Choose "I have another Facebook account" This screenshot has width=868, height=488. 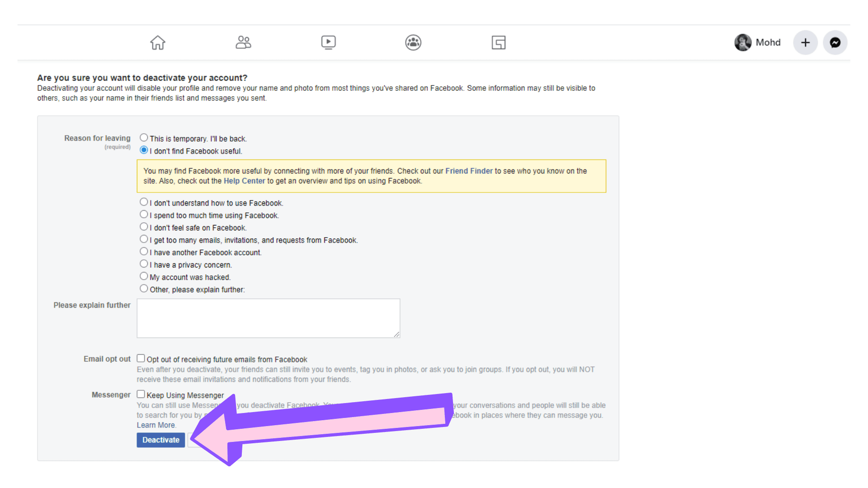(x=144, y=251)
